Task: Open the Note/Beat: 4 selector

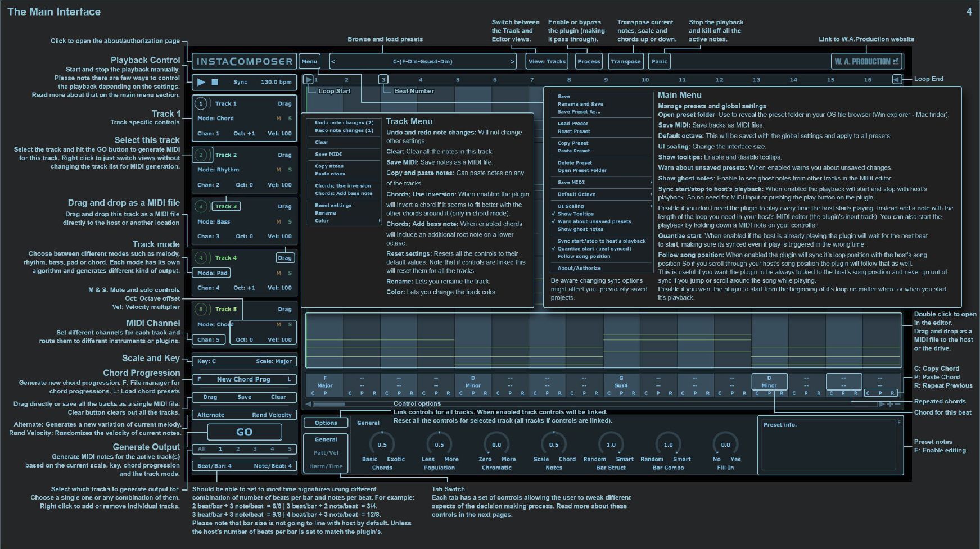Action: [x=273, y=466]
